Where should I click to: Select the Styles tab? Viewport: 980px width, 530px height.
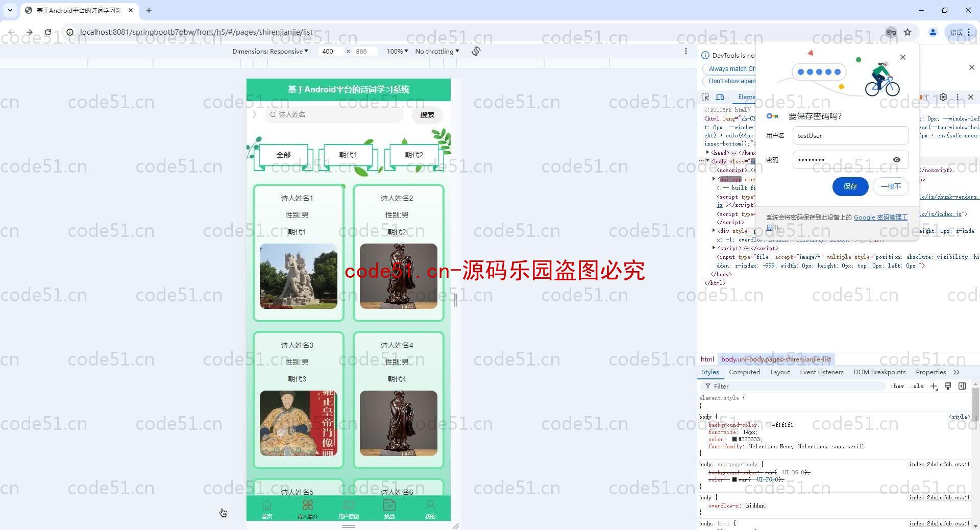coord(710,372)
